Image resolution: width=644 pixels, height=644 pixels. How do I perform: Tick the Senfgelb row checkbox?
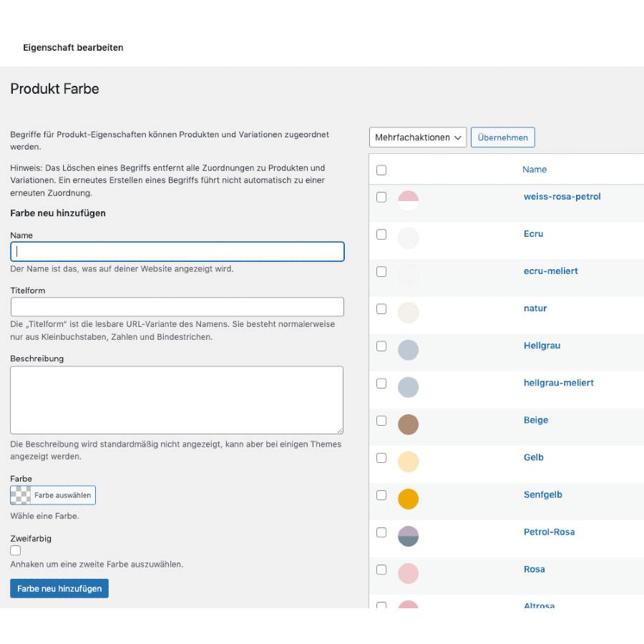(x=381, y=495)
